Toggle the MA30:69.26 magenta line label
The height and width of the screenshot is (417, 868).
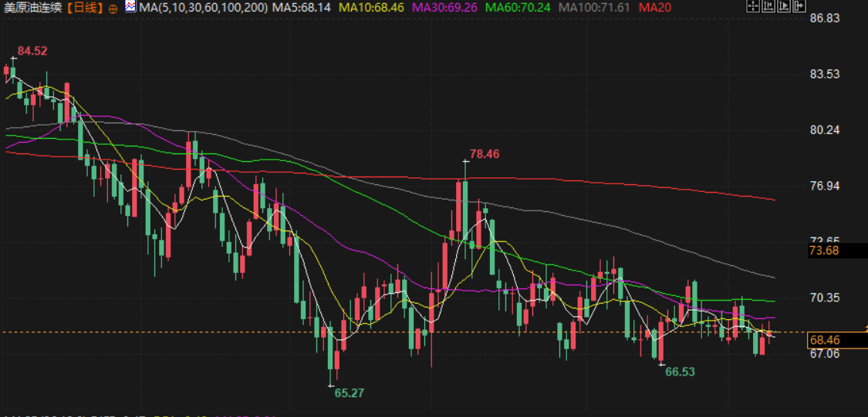tap(445, 8)
